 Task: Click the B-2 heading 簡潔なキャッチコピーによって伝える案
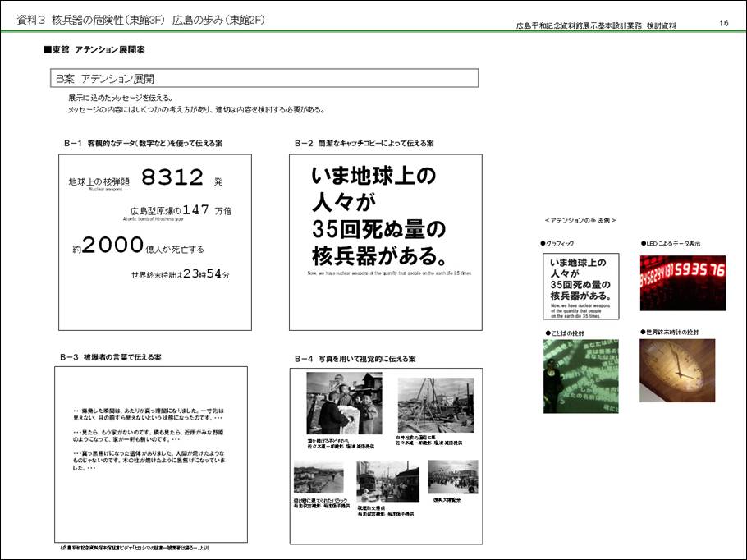coord(364,143)
